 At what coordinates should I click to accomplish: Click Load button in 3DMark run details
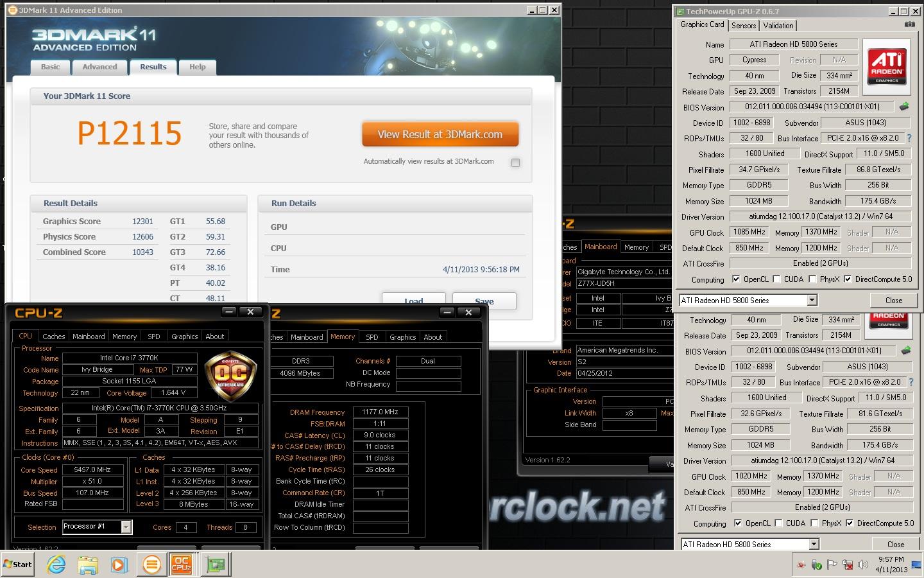pos(414,301)
